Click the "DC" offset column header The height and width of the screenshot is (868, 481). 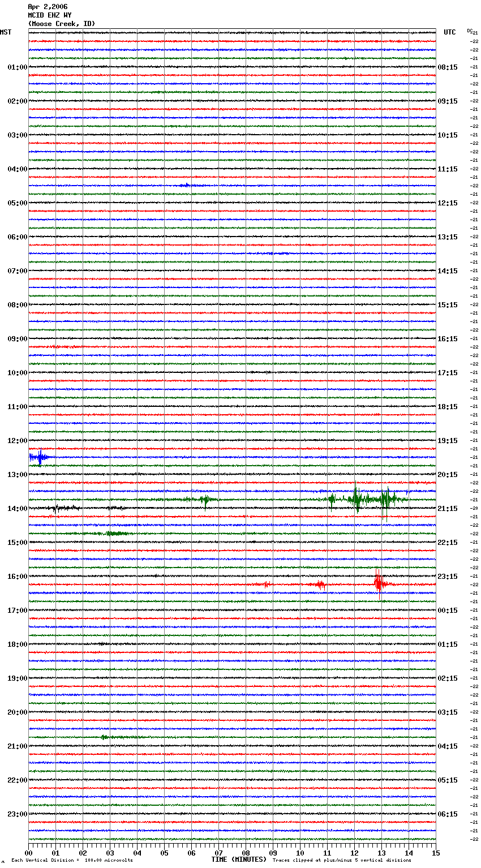coord(470,31)
